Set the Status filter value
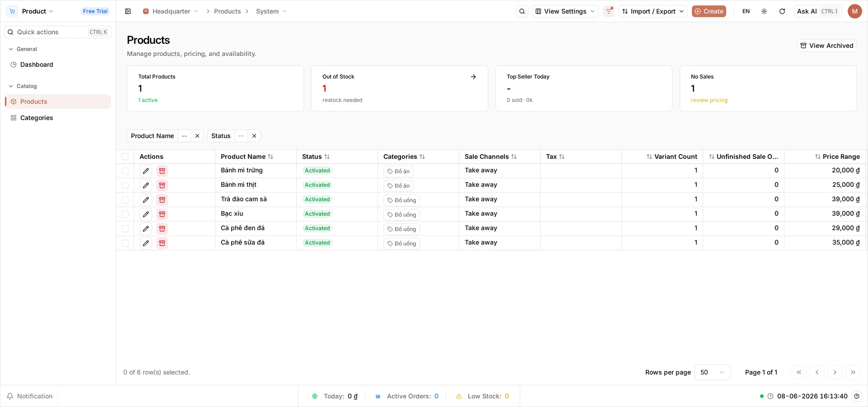 coord(241,136)
